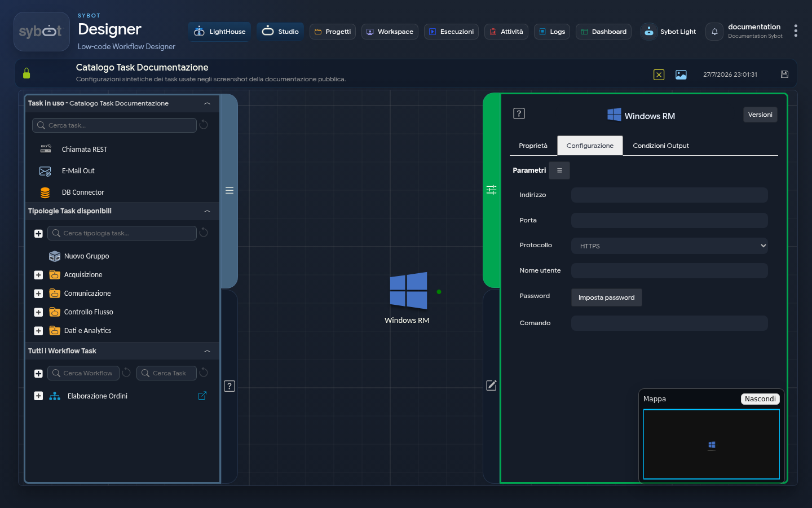The width and height of the screenshot is (812, 508).
Task: Expand the Acquisizione folder
Action: [x=38, y=275]
